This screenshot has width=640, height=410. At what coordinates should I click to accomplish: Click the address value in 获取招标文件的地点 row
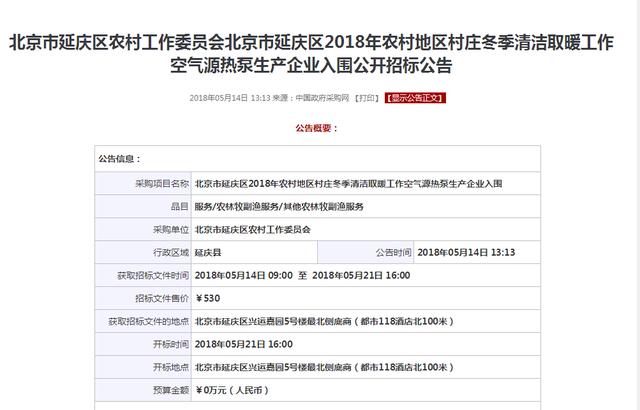[324, 321]
